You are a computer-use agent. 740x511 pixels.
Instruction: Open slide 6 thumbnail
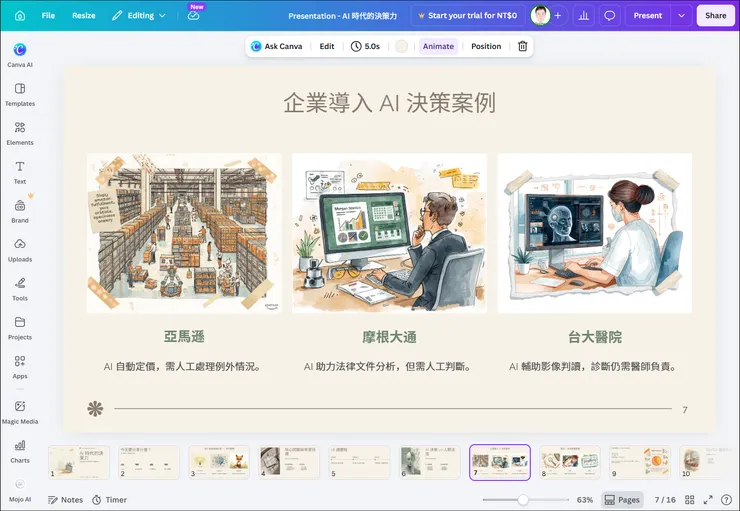pyautogui.click(x=429, y=462)
